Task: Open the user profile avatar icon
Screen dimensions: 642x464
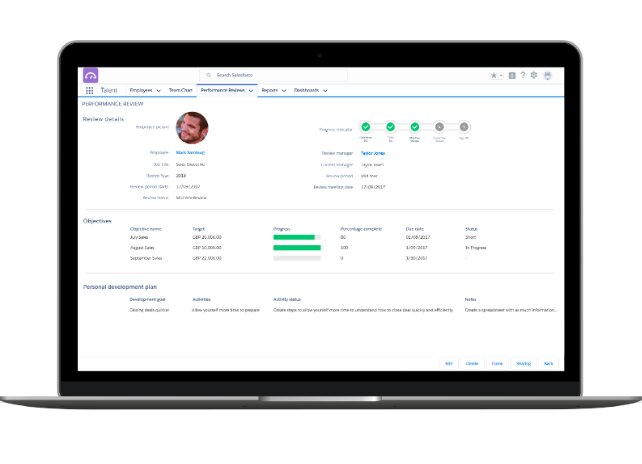Action: pyautogui.click(x=547, y=75)
